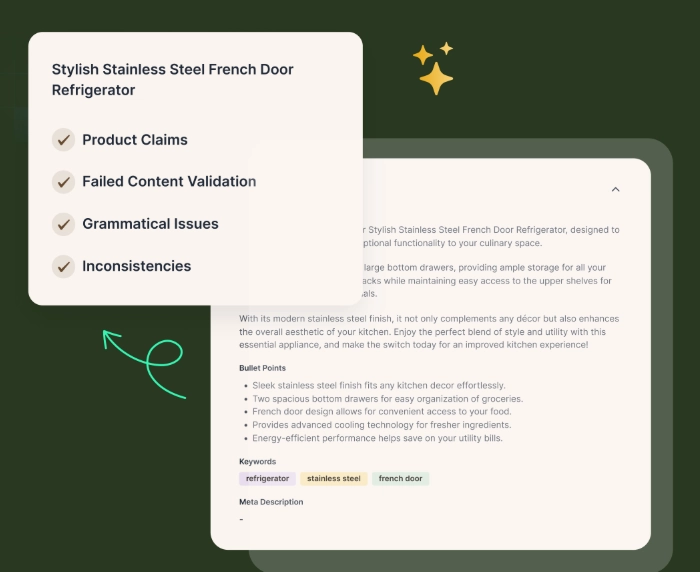Toggle the Inconsistencies checkmark
This screenshot has width=700, height=572.
coord(64,266)
